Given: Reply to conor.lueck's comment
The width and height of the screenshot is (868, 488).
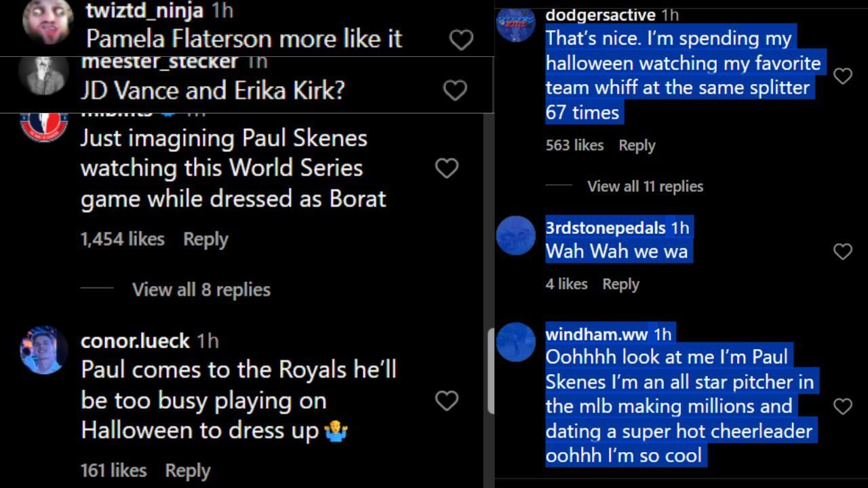Looking at the screenshot, I should [x=188, y=470].
